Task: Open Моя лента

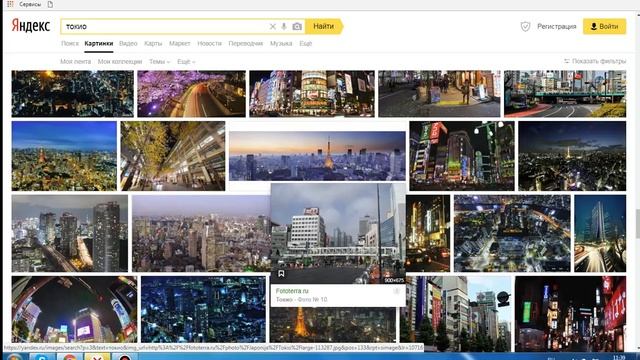Action: [76, 62]
